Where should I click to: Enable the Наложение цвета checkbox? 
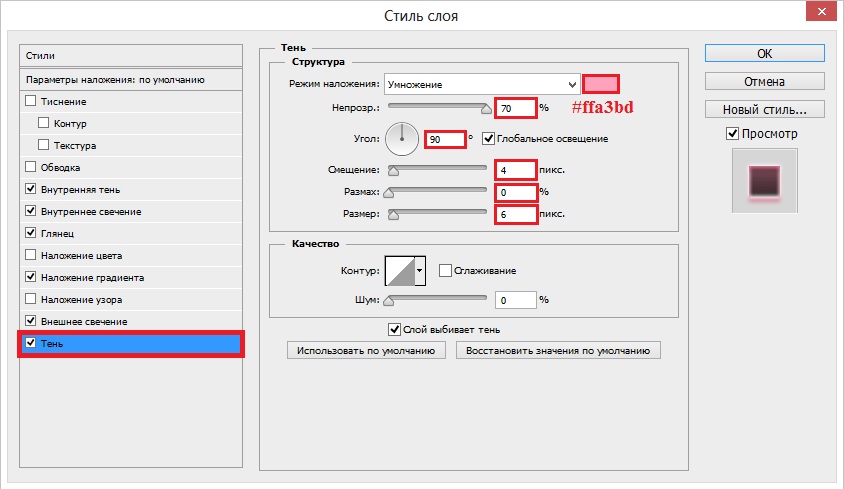click(31, 255)
